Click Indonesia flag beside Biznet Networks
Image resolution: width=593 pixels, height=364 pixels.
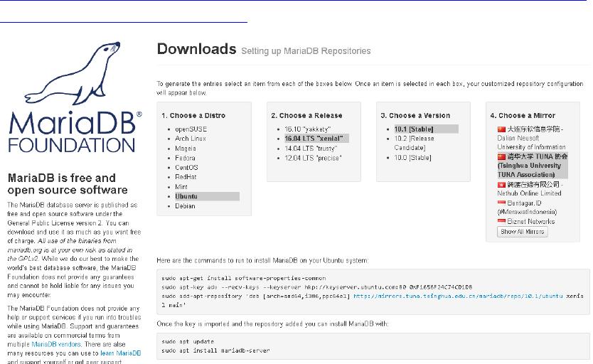[501, 222]
